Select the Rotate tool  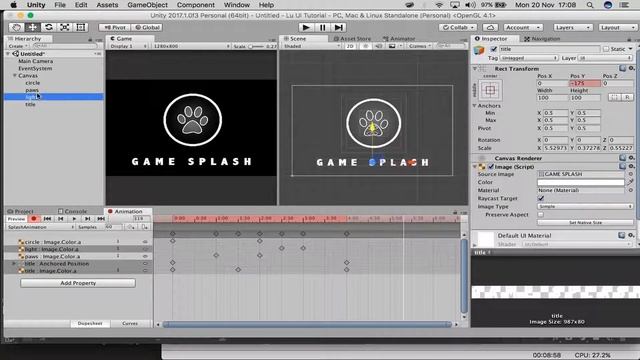(x=49, y=27)
